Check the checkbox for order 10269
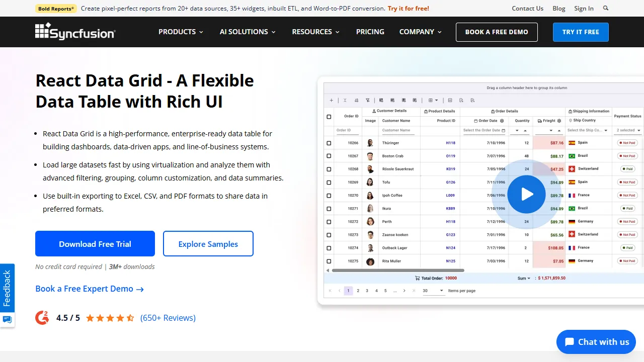The height and width of the screenshot is (362, 644). [329, 182]
